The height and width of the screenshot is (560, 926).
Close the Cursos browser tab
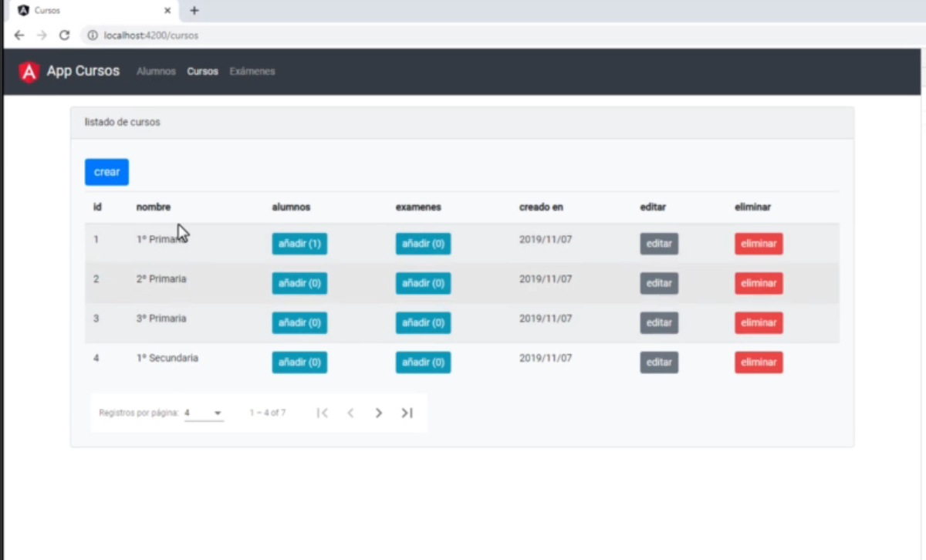(x=167, y=11)
